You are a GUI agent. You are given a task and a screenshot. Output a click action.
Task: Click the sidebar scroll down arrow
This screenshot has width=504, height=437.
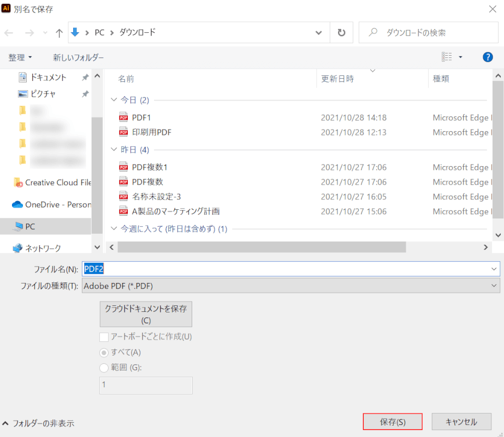coord(97,247)
